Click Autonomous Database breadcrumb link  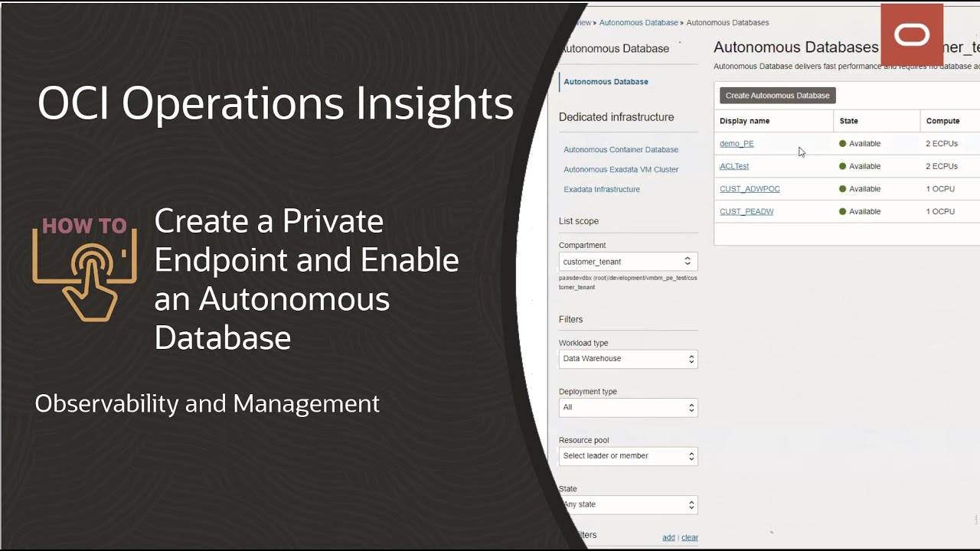(x=639, y=23)
